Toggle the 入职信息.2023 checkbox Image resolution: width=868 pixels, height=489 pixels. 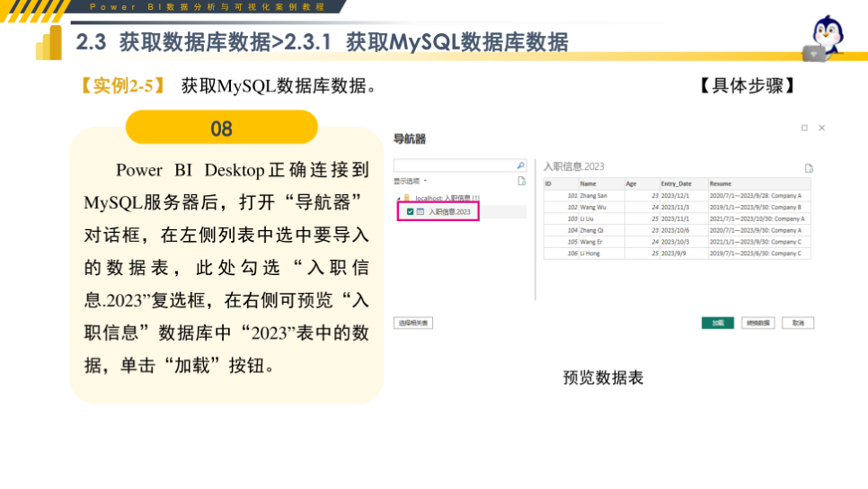tap(411, 211)
